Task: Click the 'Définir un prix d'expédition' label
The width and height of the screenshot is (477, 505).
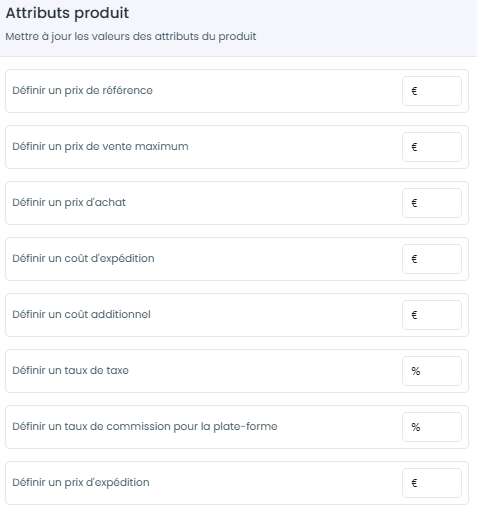Action: pos(81,483)
